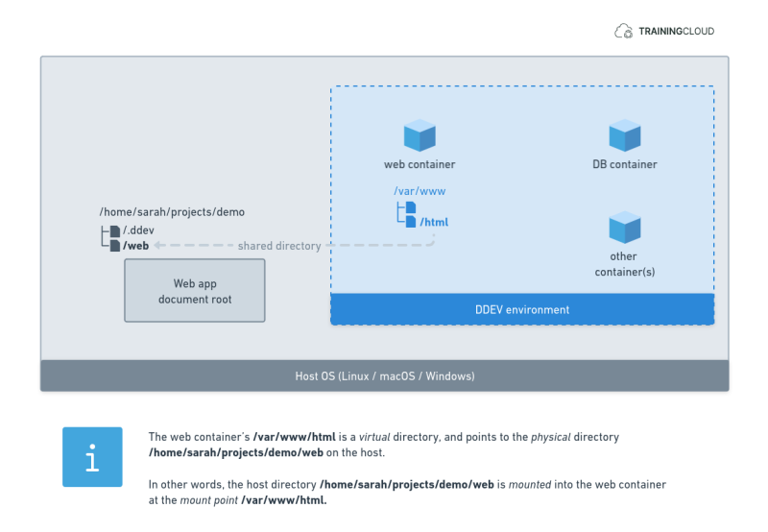The width and height of the screenshot is (768, 532).
Task: Click the /.ddev folder file icon
Action: tap(115, 230)
